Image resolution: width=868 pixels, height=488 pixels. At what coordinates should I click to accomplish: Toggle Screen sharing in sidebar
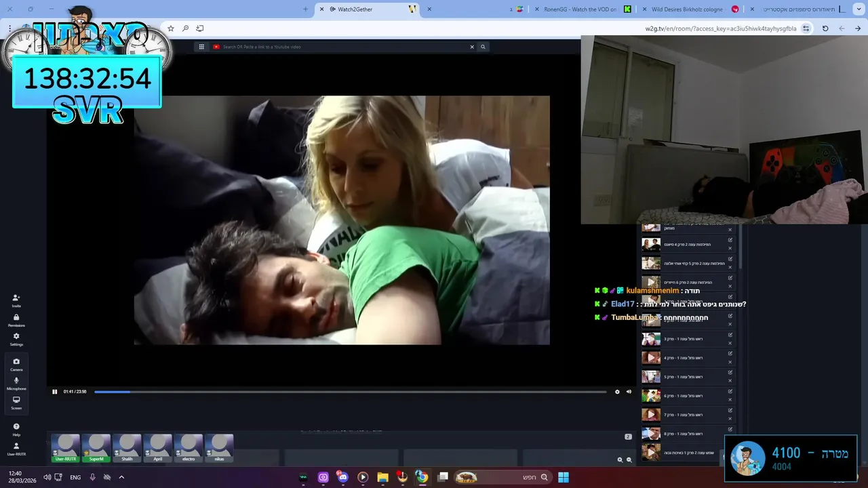16,402
